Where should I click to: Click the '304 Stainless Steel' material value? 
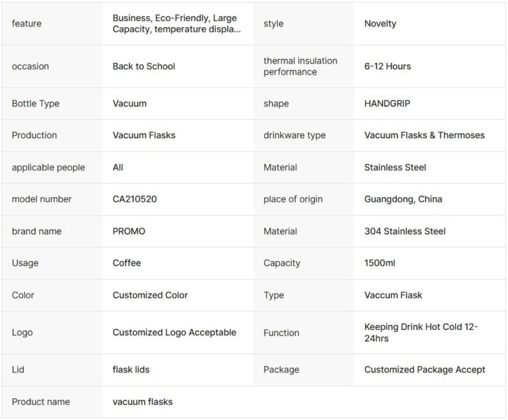click(x=405, y=231)
